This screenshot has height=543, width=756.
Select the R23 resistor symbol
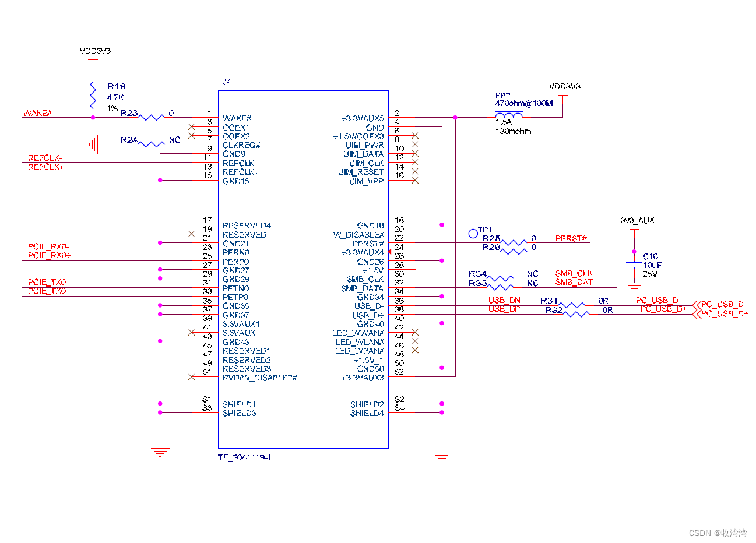[x=153, y=117]
